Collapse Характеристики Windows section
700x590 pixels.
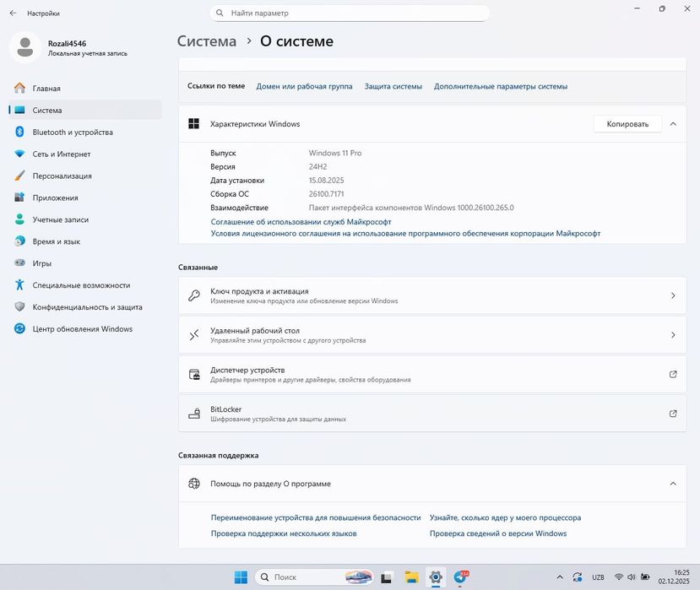click(x=673, y=124)
